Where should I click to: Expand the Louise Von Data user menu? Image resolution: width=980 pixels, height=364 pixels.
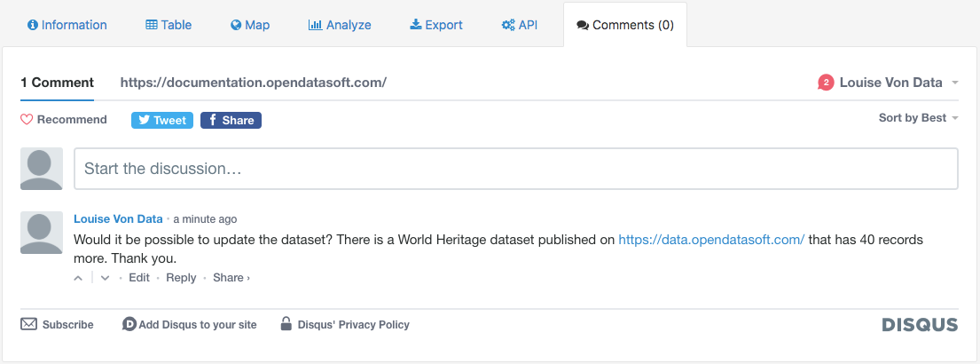click(x=890, y=83)
